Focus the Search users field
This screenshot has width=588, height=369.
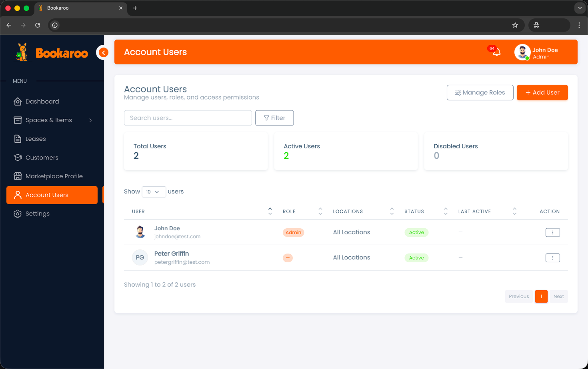click(x=188, y=118)
